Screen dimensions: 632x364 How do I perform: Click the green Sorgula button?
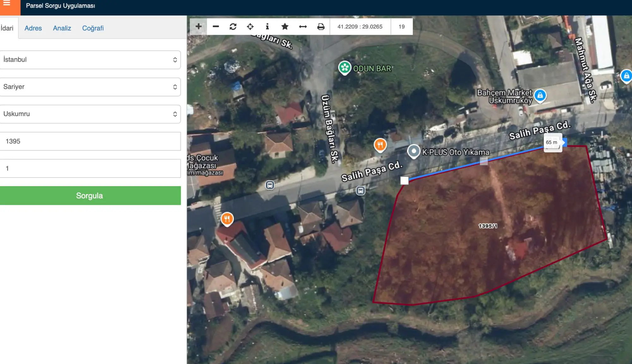coord(90,195)
